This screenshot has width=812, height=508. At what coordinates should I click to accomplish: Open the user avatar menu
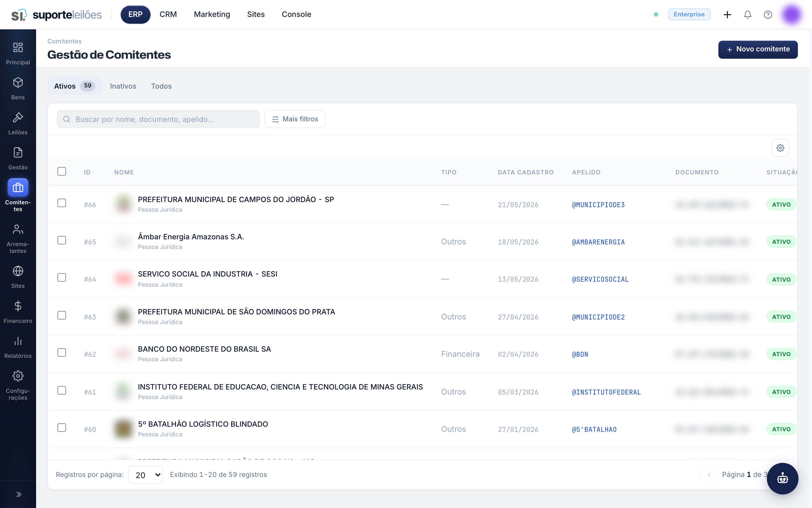pos(792,14)
